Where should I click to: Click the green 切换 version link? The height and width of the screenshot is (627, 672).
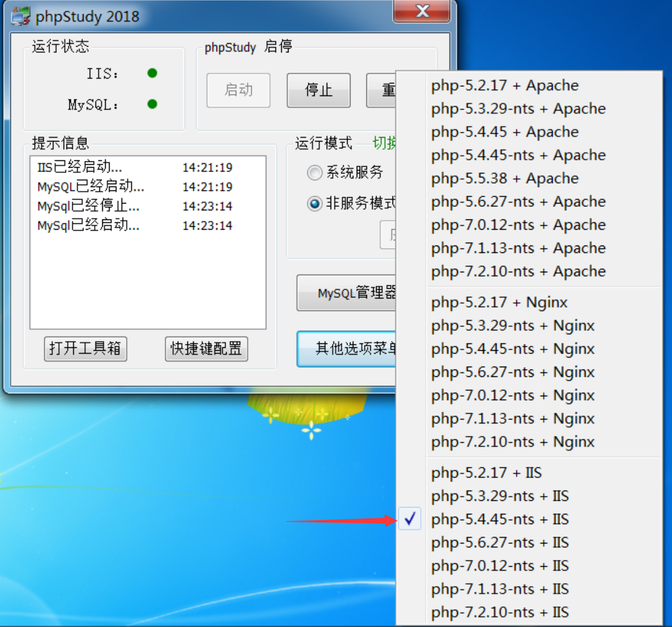coord(385,143)
